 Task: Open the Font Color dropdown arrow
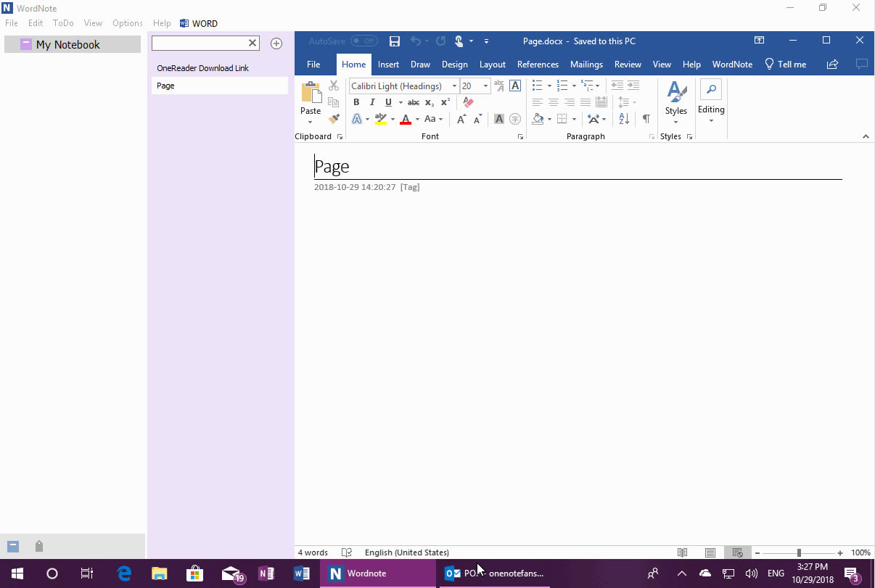(x=416, y=118)
